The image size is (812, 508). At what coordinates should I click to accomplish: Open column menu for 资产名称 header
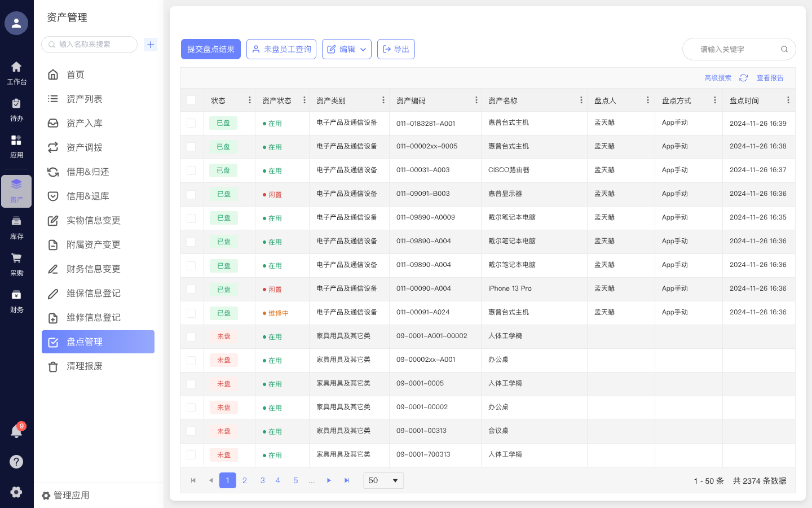[x=581, y=100]
